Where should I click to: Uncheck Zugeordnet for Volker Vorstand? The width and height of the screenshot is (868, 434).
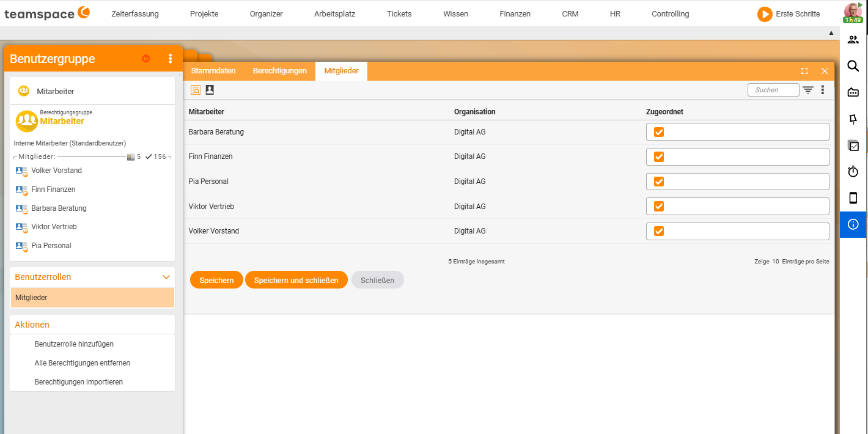coord(659,231)
